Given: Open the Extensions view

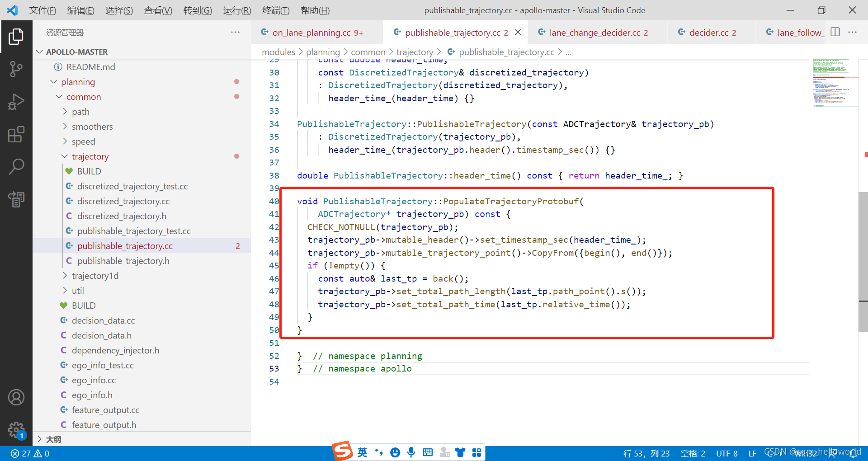Looking at the screenshot, I should (x=16, y=134).
